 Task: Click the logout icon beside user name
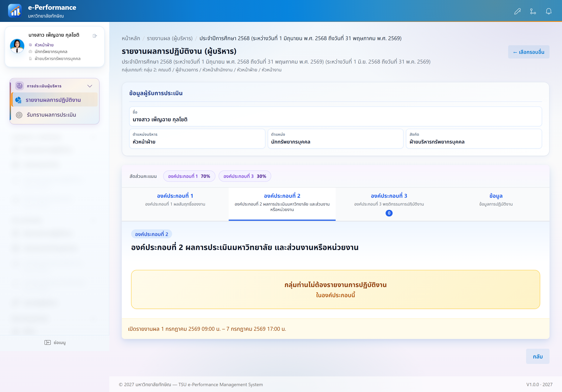coord(95,36)
